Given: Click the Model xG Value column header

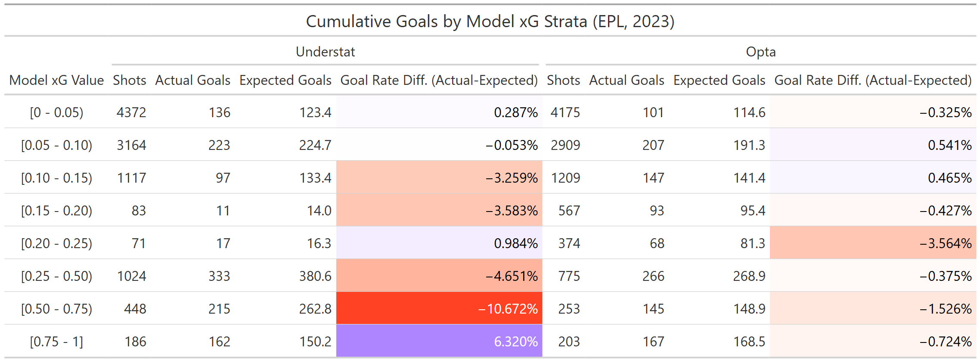Looking at the screenshot, I should tap(56, 81).
